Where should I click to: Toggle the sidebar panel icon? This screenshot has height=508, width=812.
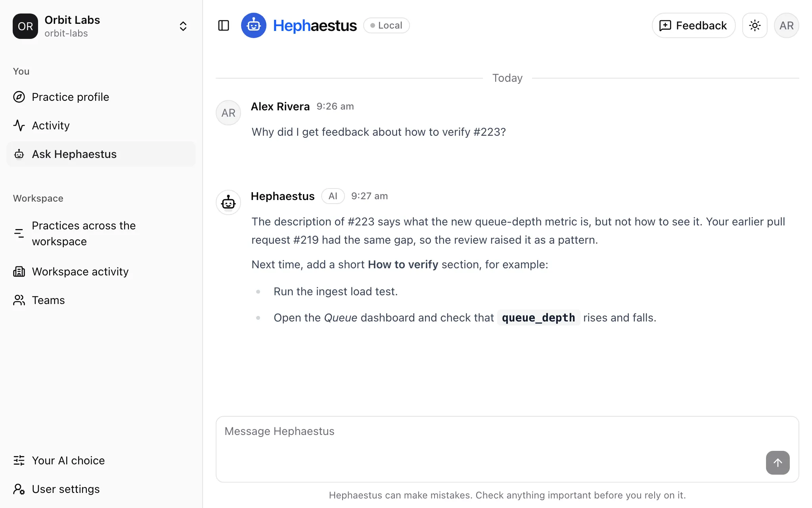[x=224, y=25]
